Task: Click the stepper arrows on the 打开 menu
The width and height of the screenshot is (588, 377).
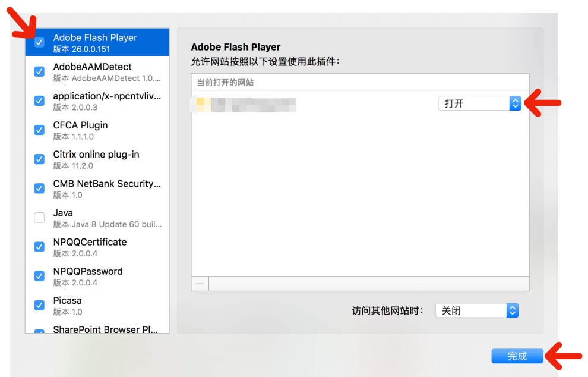Action: point(516,103)
